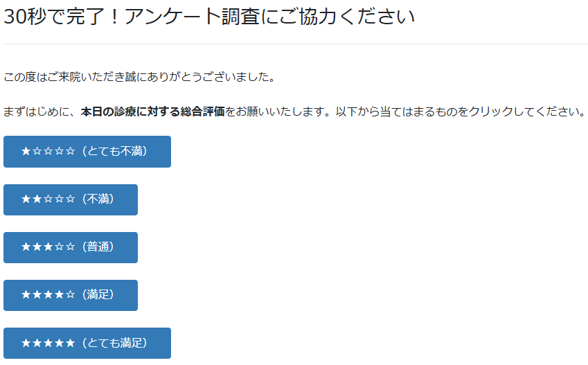588x365 pixels.
Task: Click the fourth star in the 普通 button
Action: coord(59,247)
